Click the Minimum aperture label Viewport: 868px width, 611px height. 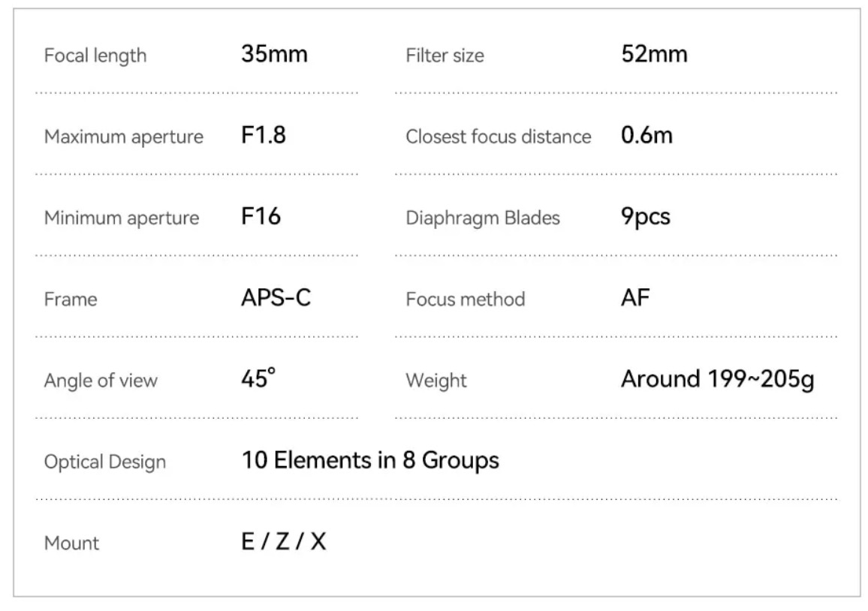click(122, 218)
